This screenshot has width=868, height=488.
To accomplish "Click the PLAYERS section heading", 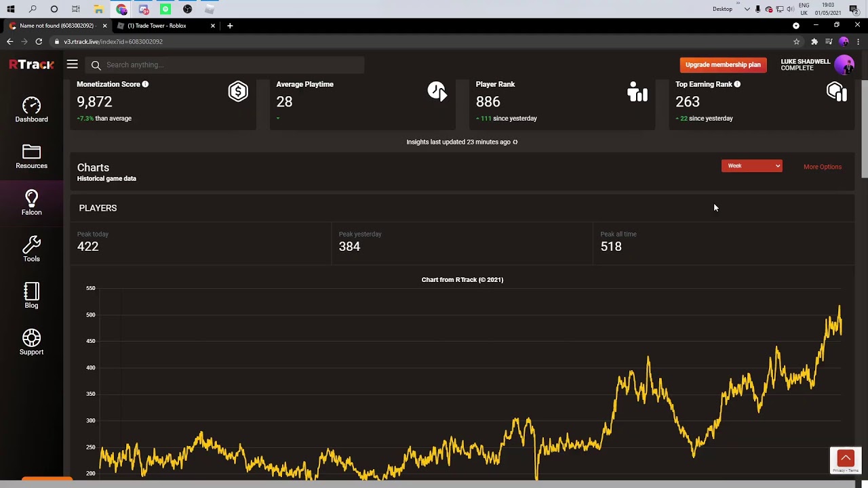I will coord(98,208).
